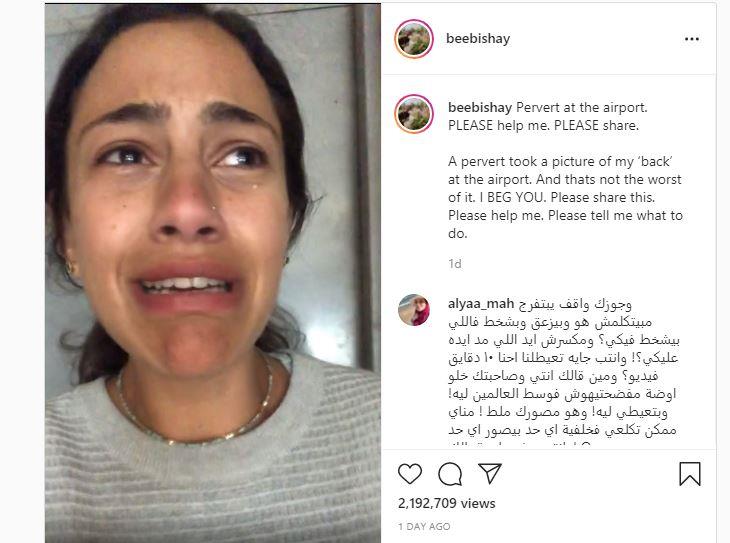Share post via paper plane icon

[x=490, y=473]
